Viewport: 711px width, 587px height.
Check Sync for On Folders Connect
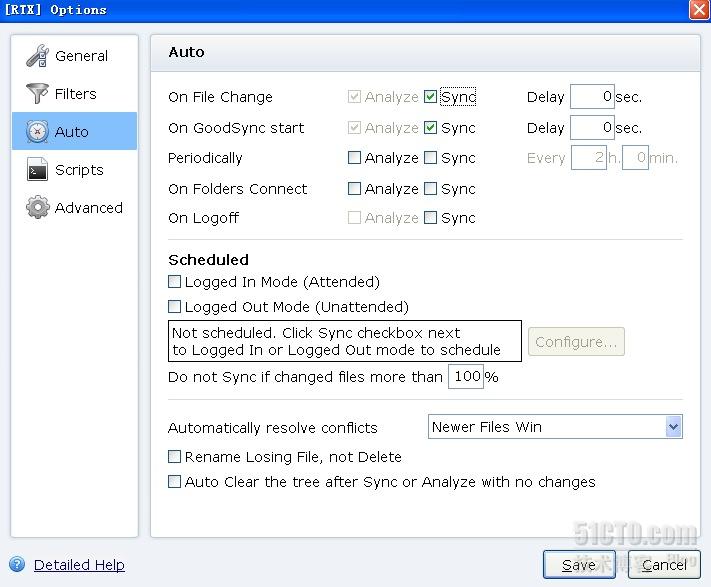tap(430, 189)
